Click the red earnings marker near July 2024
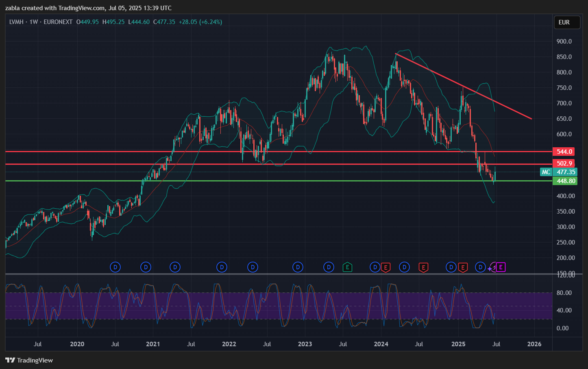 (x=423, y=267)
